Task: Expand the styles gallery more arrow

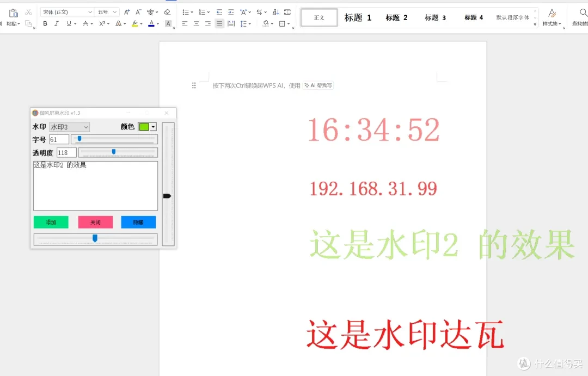Action: coord(535,24)
